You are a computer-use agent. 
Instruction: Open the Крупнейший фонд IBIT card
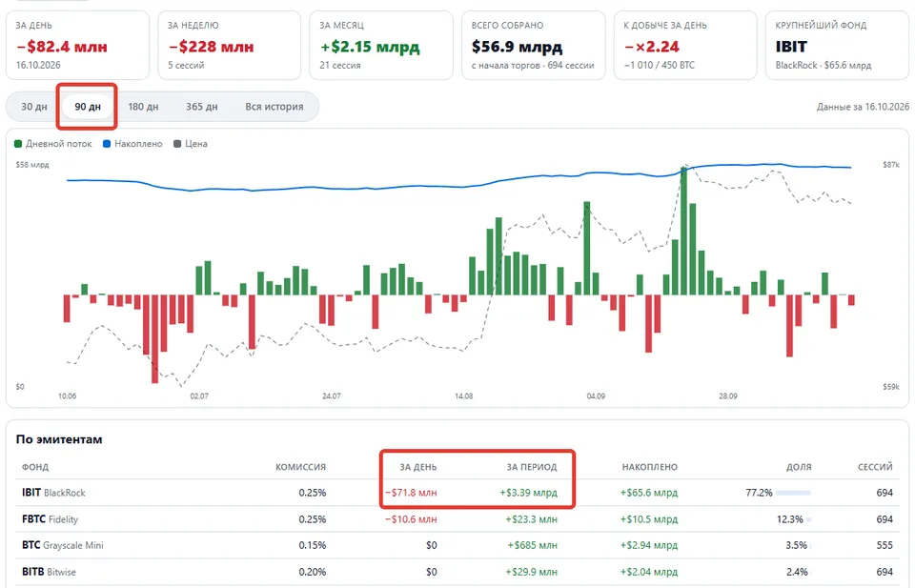click(837, 45)
